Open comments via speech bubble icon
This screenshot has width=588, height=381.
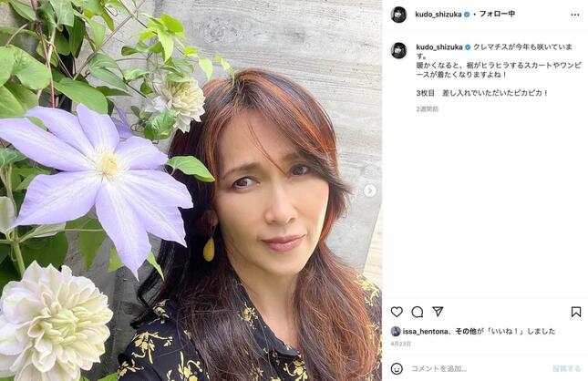click(x=417, y=312)
